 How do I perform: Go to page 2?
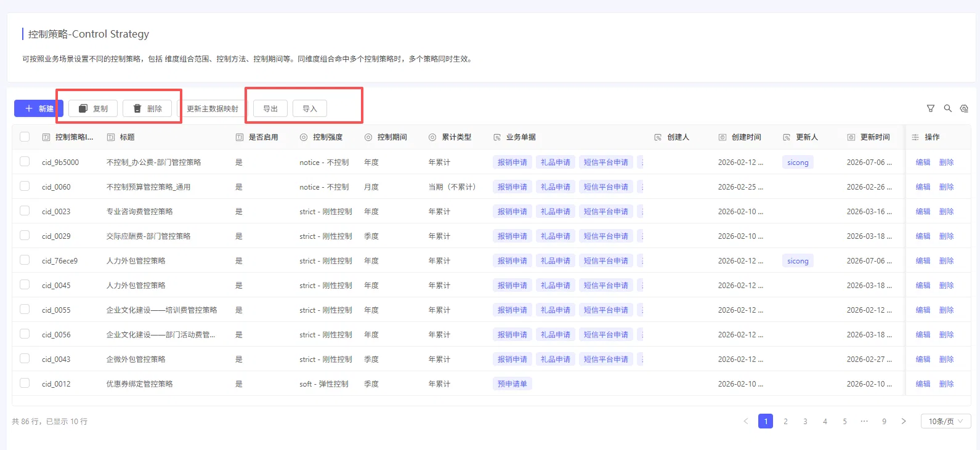point(785,421)
